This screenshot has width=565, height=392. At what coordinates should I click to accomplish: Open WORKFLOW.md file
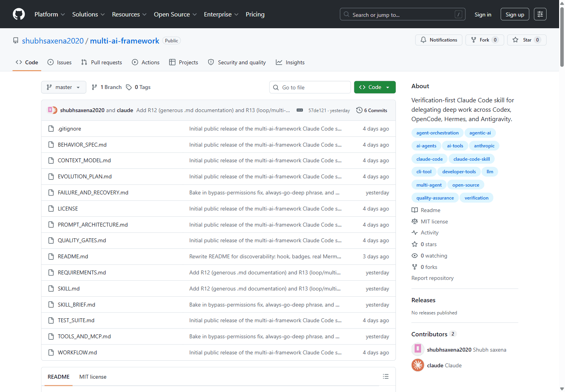coord(77,352)
